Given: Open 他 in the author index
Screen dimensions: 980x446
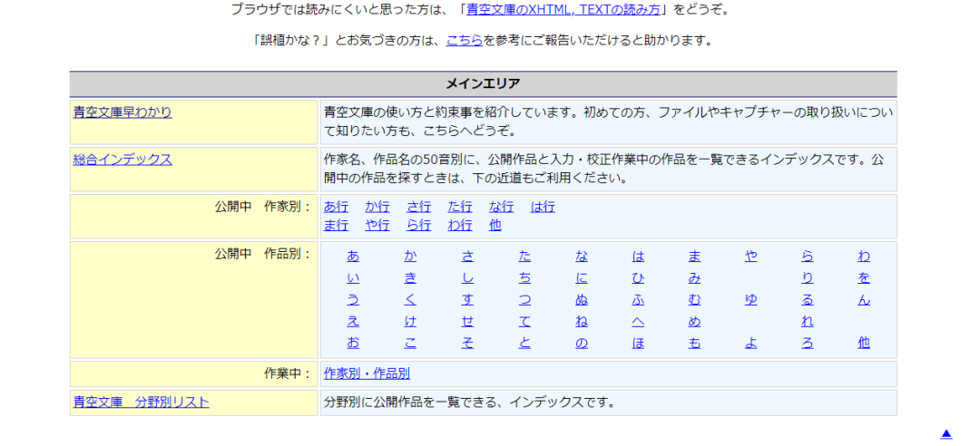Looking at the screenshot, I should pos(495,225).
